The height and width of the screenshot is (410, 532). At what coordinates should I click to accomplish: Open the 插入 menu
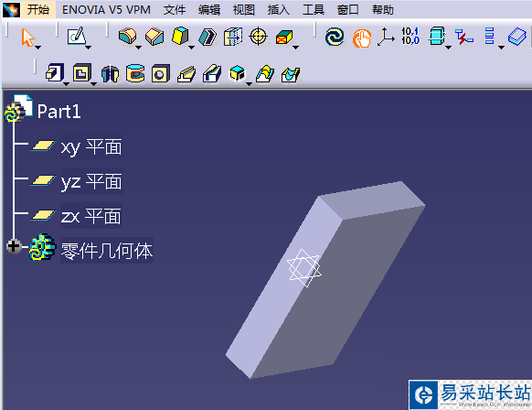click(279, 10)
